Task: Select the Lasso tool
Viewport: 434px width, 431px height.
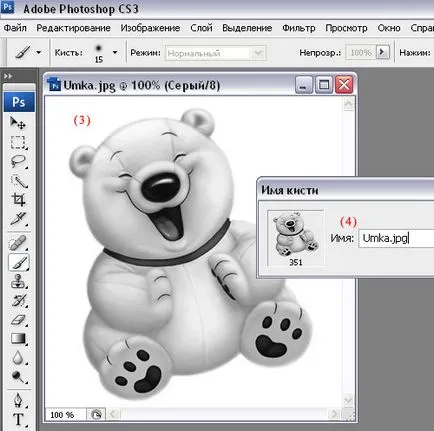Action: [x=18, y=162]
